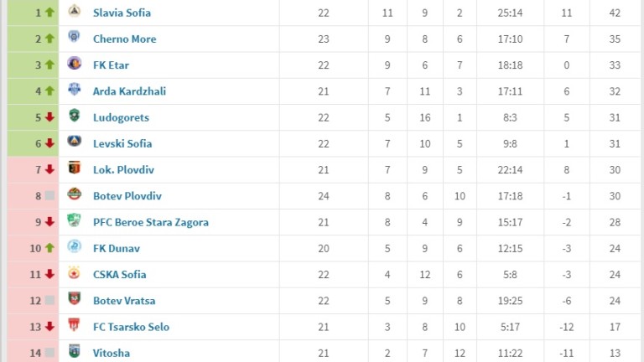The image size is (644, 362).
Task: Click the Ludogorets green club crest
Action: tap(75, 116)
